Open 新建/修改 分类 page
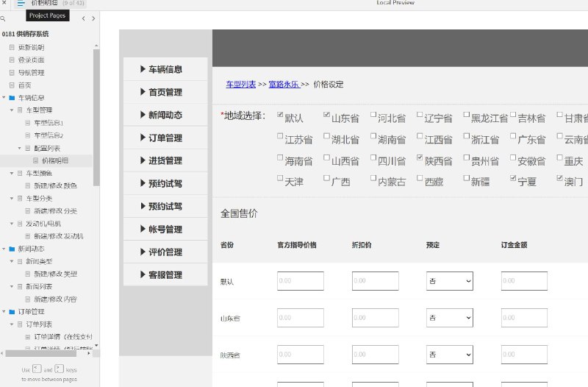588x387 pixels. pyautogui.click(x=55, y=211)
